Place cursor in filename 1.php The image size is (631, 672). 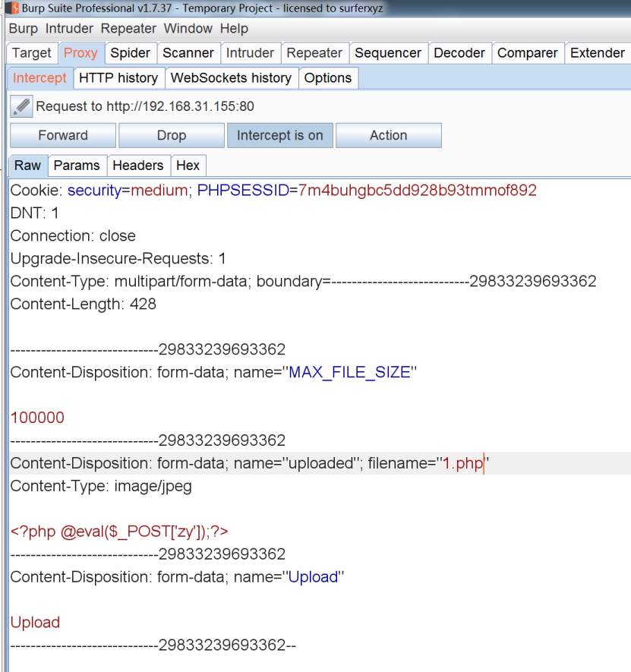pos(463,463)
